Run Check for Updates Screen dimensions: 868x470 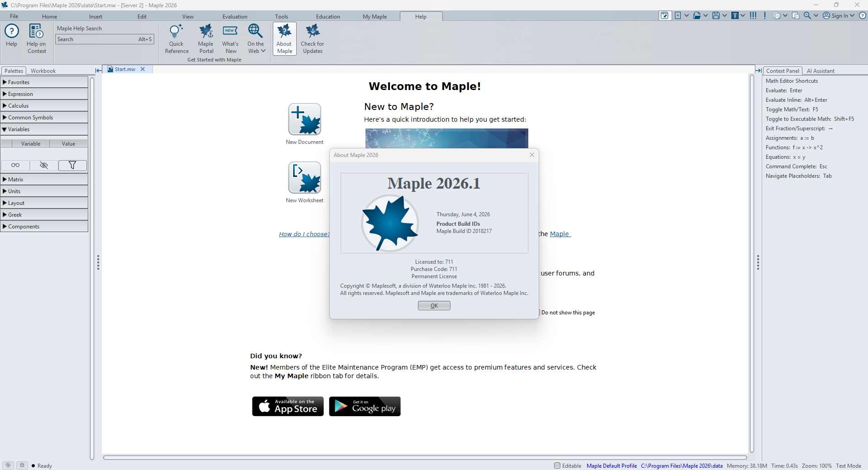pos(313,39)
